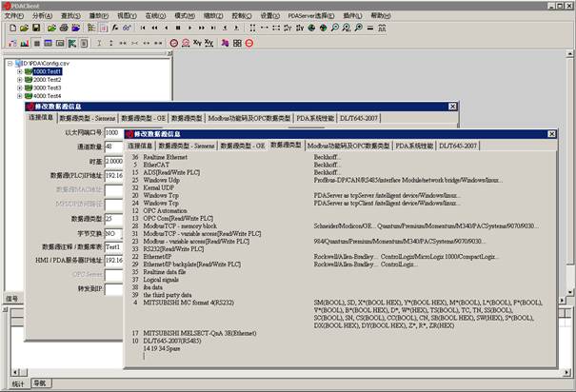This screenshot has width=576, height=392.
Task: Click the Open folder toolbar icon
Action: [23, 29]
